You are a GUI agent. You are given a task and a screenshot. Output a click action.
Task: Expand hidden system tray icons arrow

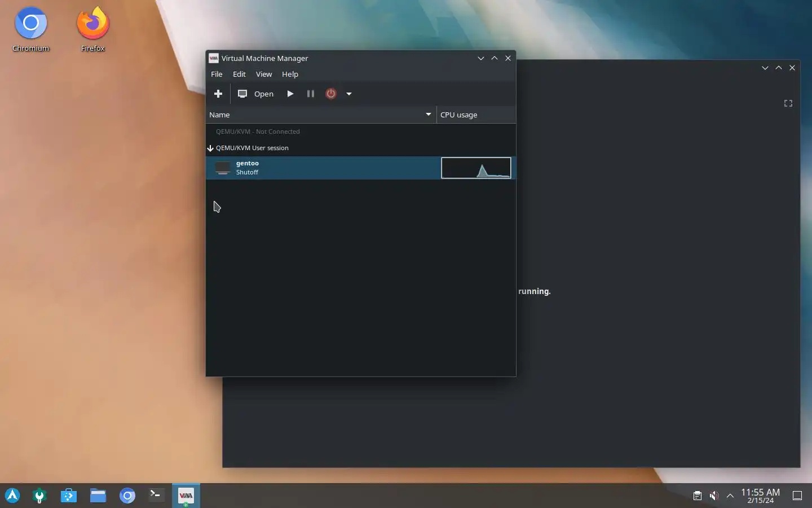(730, 496)
